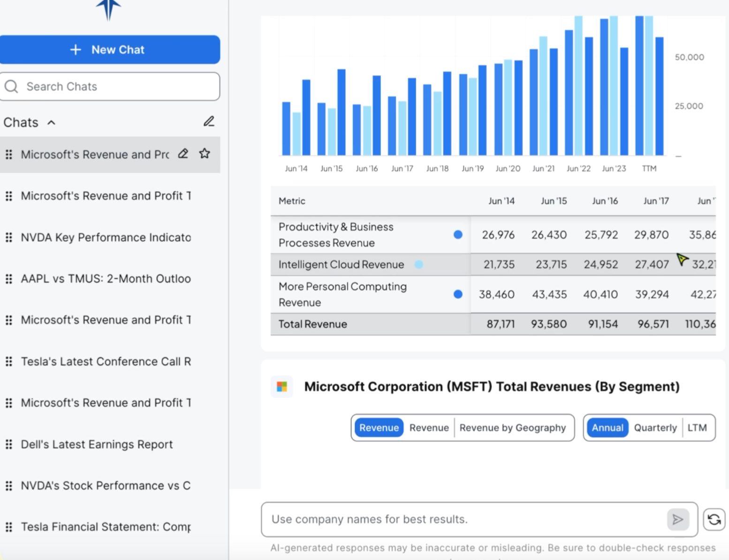This screenshot has width=729, height=560.
Task: Click drag handle for NVDA Key Performance chat
Action: [x=8, y=237]
